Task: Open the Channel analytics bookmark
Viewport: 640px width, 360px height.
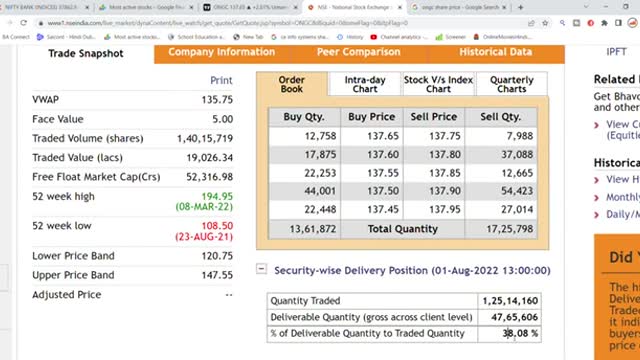Action: click(399, 37)
